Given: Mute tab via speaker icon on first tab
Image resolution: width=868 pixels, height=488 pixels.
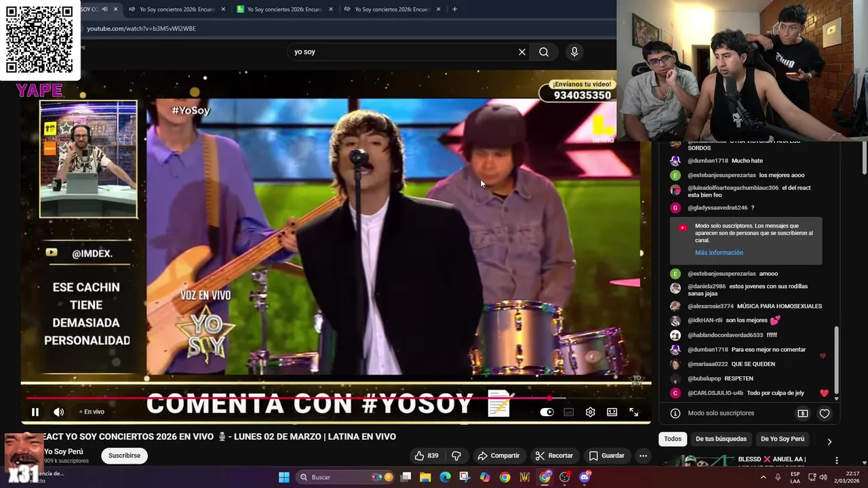Looking at the screenshot, I should click(104, 9).
